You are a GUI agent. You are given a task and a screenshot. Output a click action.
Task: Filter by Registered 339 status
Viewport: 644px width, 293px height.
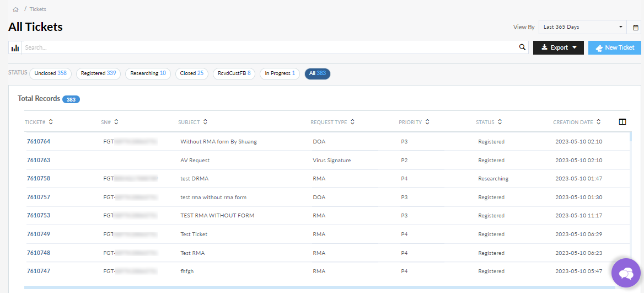pos(98,73)
